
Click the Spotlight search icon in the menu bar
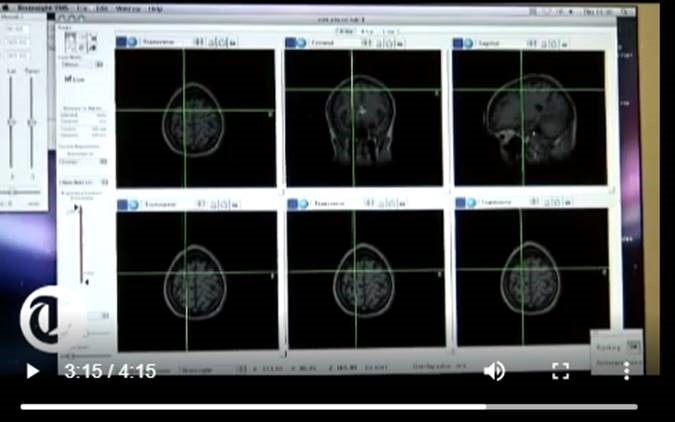pyautogui.click(x=625, y=12)
